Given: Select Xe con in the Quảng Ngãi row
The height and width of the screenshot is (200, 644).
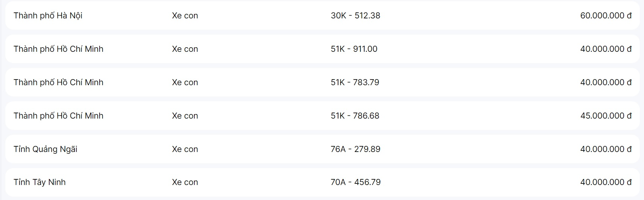Looking at the screenshot, I should coord(185,149).
